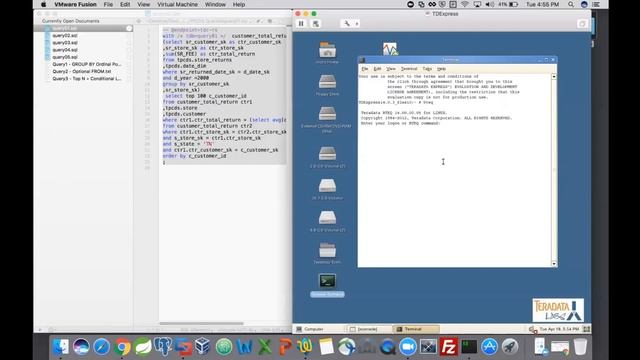Screen dimensions: 640x360
Task: Open the Trash in the Dock
Action: click(580, 347)
